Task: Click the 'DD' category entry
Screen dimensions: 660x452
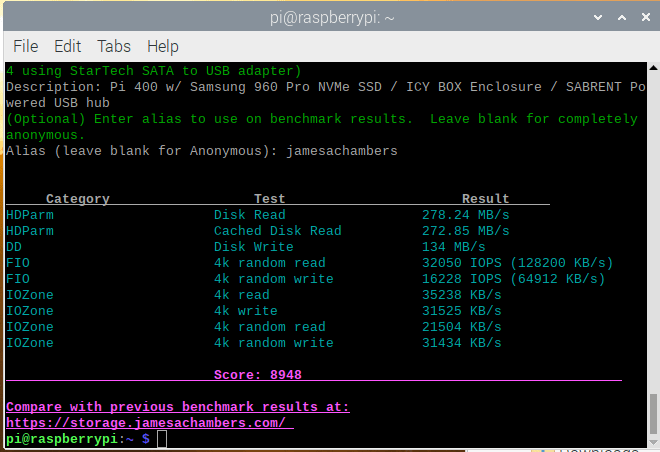Action: pos(14,247)
